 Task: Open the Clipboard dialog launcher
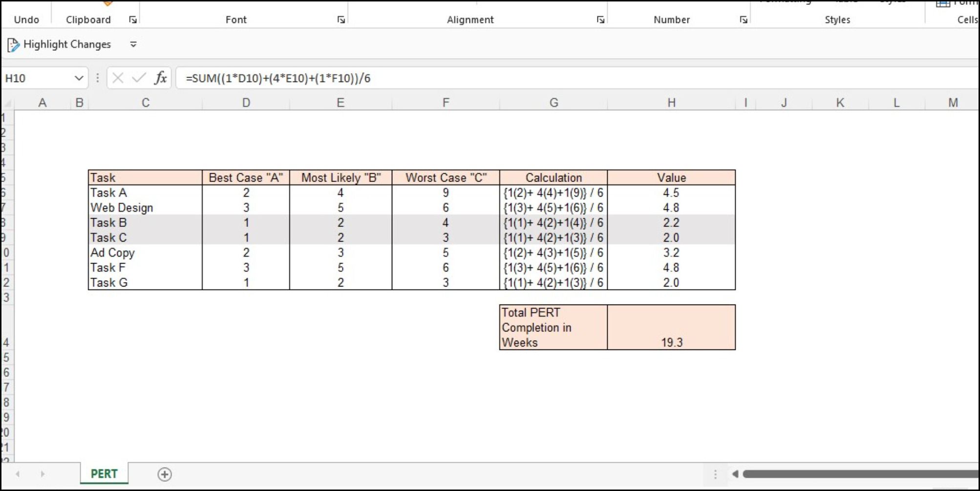point(133,20)
